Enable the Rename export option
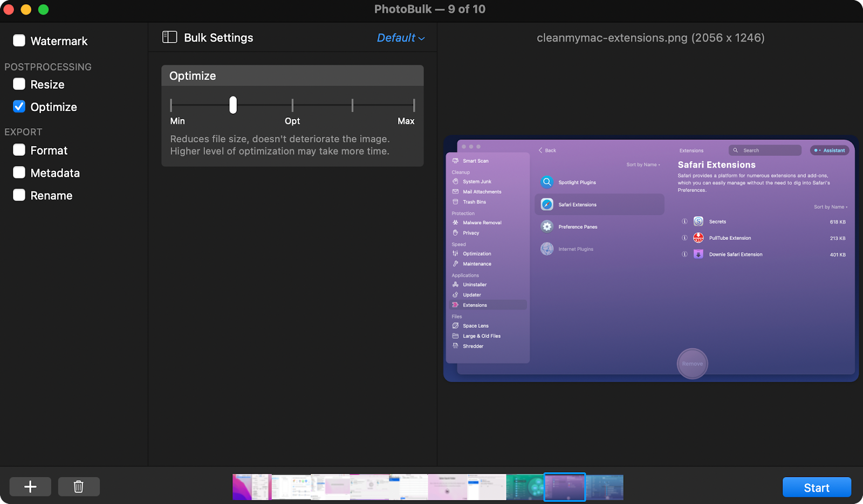 19,195
